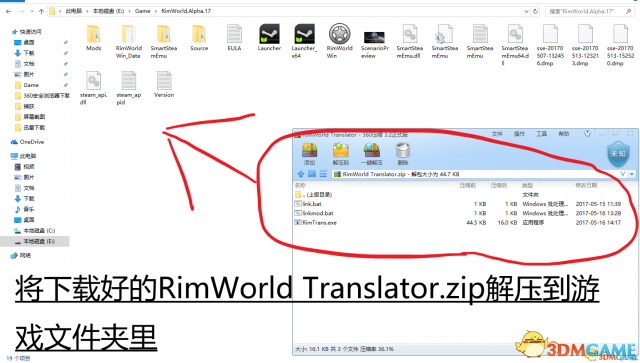Click 本地磁盘 (E:) in the address breadcrumb

coord(108,11)
